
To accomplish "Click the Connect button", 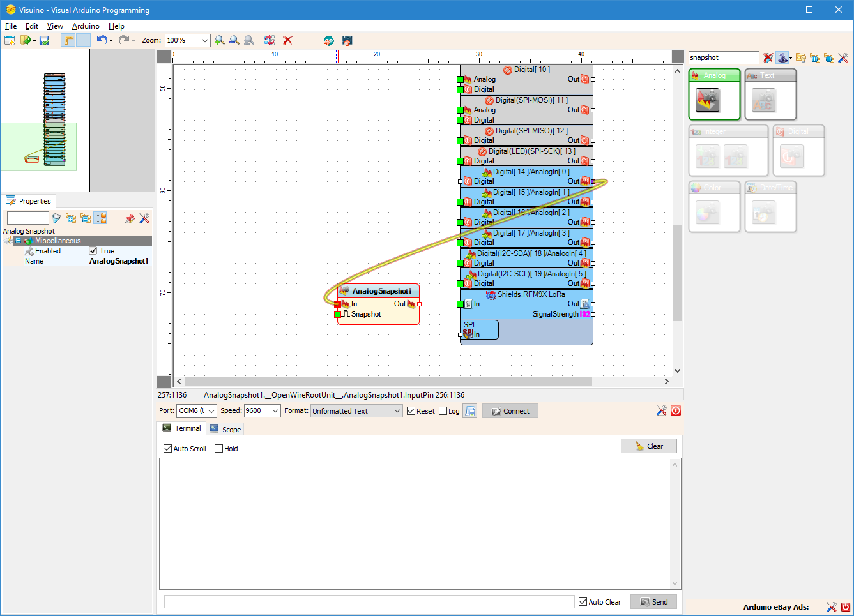I will click(510, 411).
